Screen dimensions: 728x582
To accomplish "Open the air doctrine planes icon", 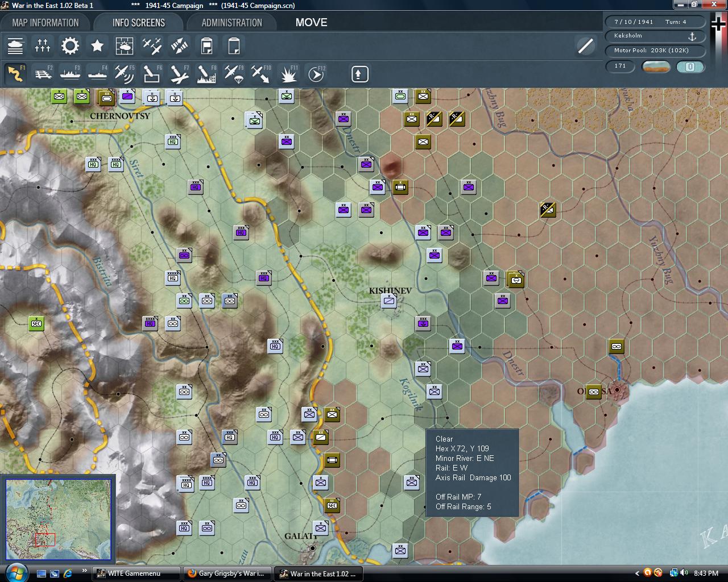I will [x=152, y=46].
